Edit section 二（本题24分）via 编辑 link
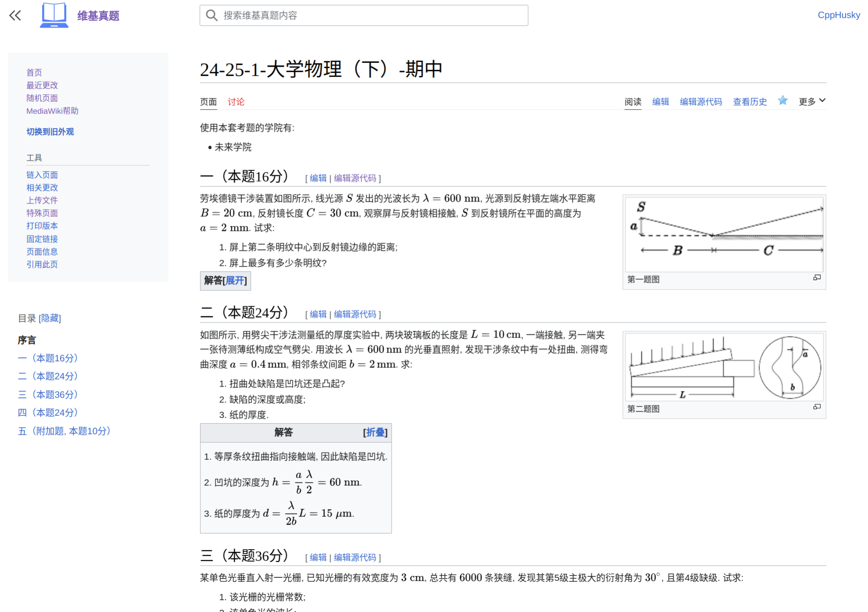The height and width of the screenshot is (612, 868). point(318,315)
